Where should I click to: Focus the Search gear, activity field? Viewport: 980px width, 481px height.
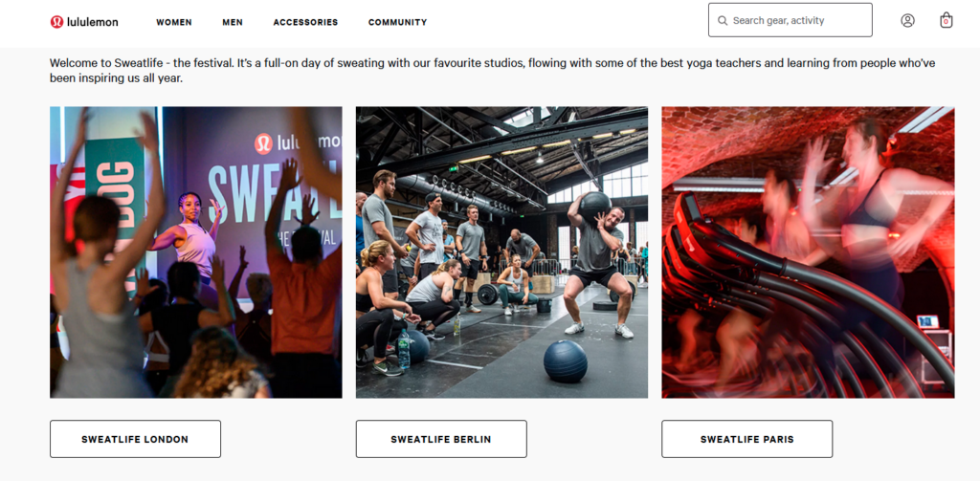[790, 20]
